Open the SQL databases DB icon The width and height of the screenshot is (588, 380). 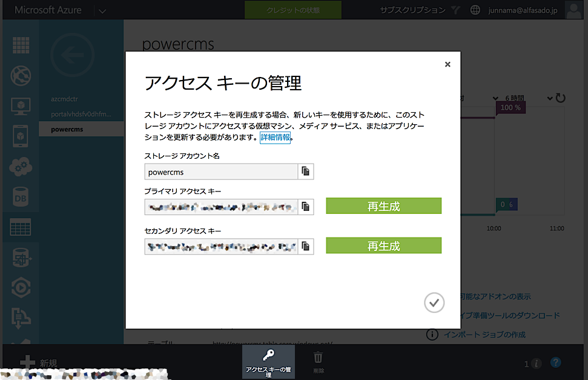tap(21, 197)
